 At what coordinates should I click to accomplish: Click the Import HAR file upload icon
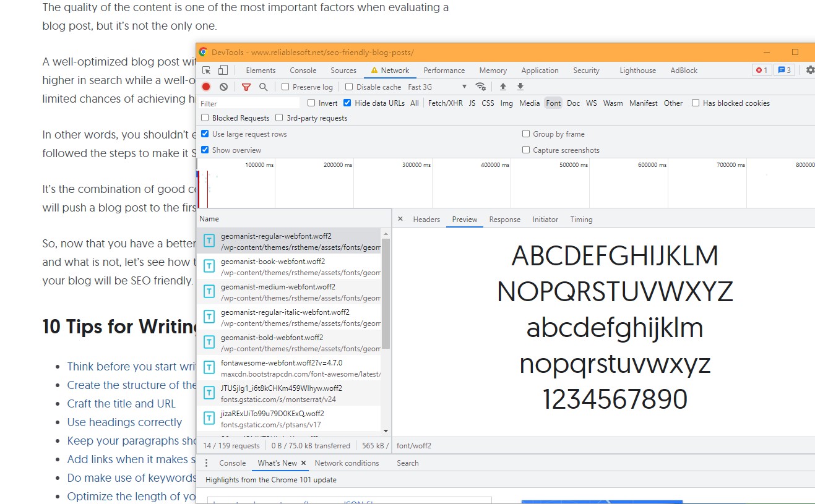(503, 87)
